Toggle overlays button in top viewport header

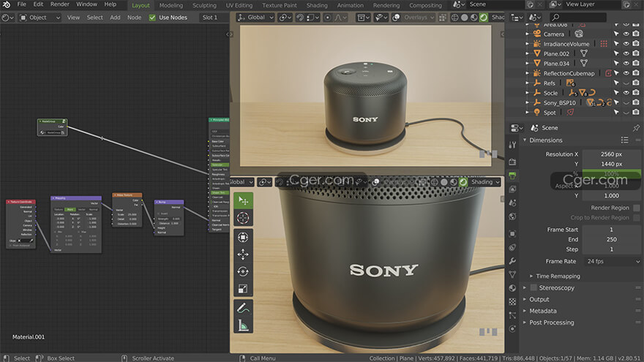click(x=396, y=18)
